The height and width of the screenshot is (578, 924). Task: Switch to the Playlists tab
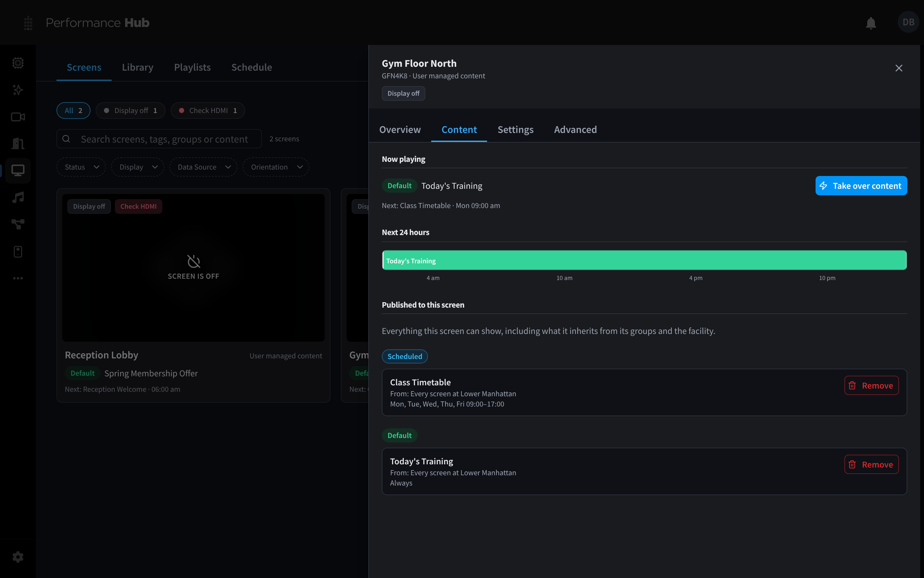[x=193, y=67]
